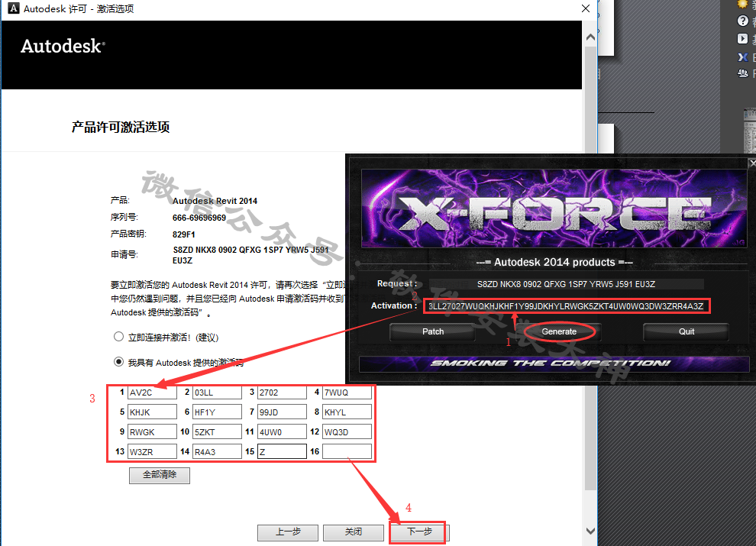Click the Autodesk 'A' title bar icon
The image size is (756, 546).
tap(14, 8)
